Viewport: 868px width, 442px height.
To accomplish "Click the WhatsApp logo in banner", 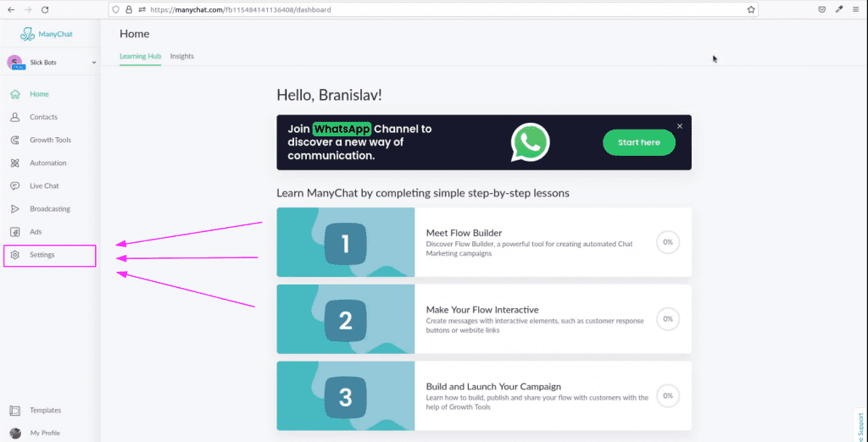I will 531,142.
